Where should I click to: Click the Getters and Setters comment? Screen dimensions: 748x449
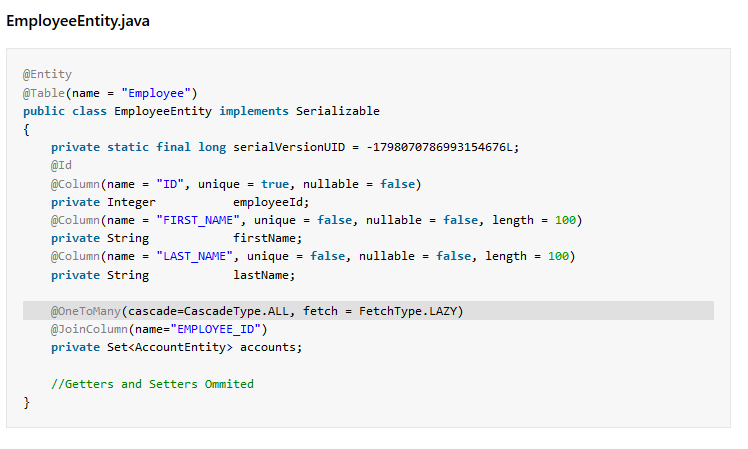tap(152, 384)
